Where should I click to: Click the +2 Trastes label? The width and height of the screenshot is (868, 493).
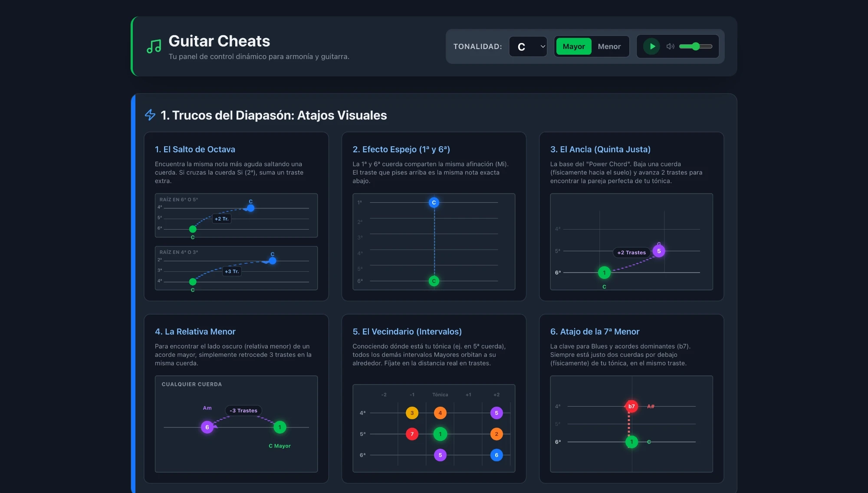631,253
